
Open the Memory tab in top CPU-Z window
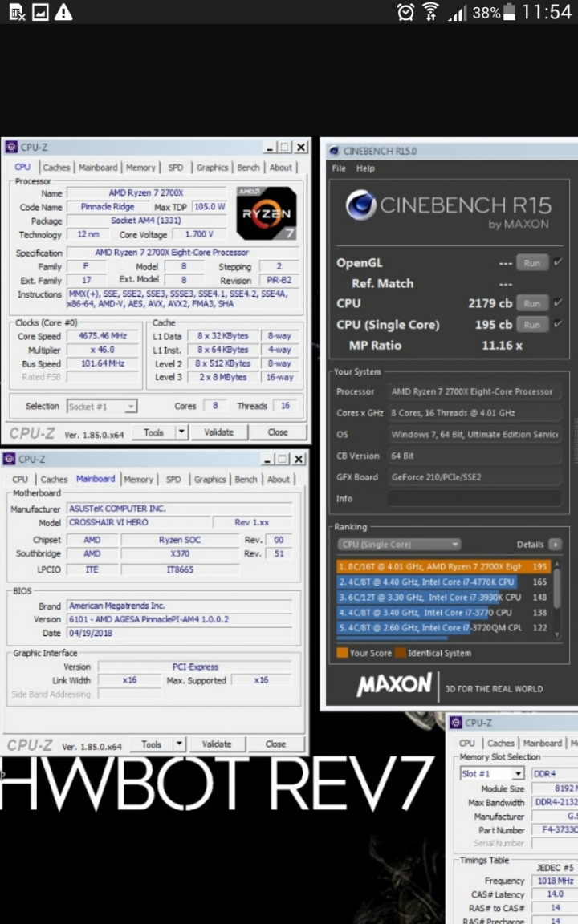(x=140, y=168)
